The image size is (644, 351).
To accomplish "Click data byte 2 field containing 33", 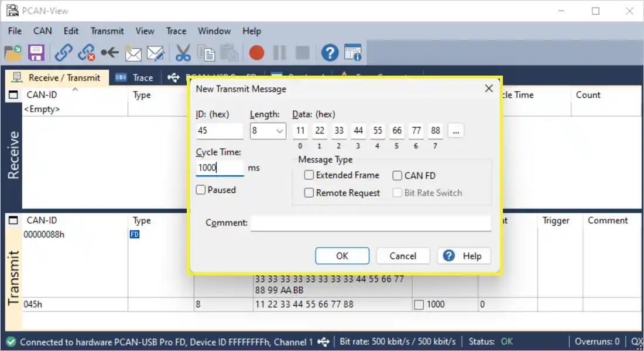I will tap(339, 131).
